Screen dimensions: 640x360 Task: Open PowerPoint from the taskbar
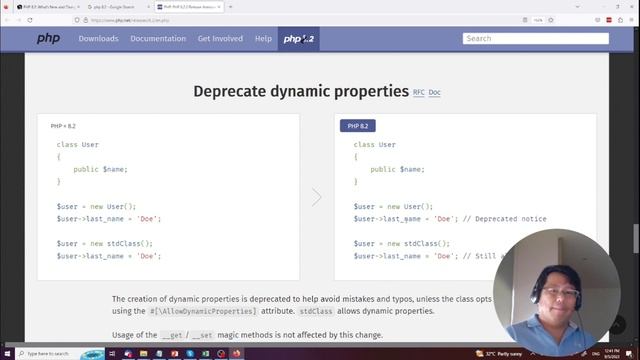point(175,353)
